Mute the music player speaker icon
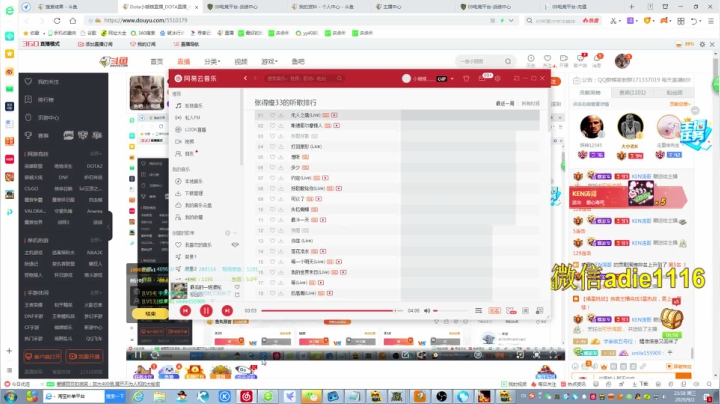 click(427, 311)
